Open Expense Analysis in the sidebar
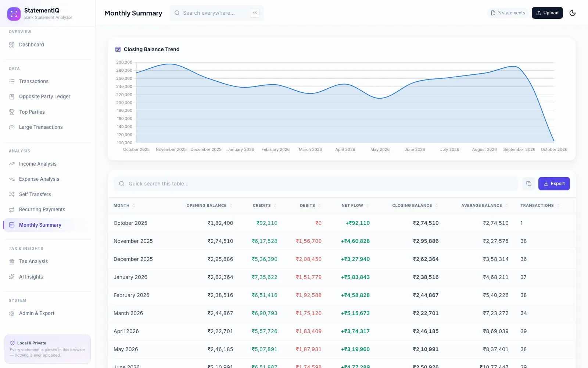This screenshot has width=588, height=368. (x=47, y=179)
